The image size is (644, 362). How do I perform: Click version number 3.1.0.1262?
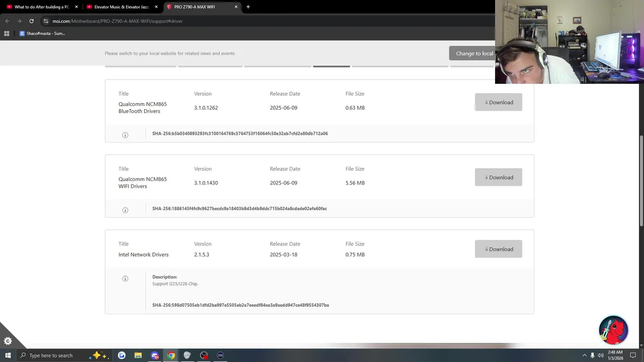[x=206, y=108]
